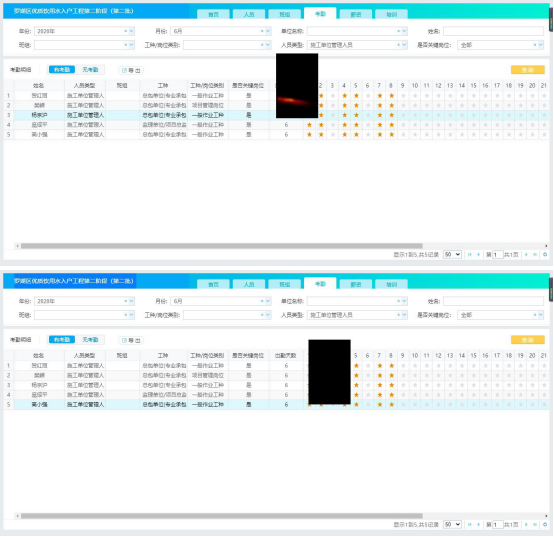Click day 4 star of row 5, upper panel
This screenshot has height=537, width=554.
[x=344, y=135]
